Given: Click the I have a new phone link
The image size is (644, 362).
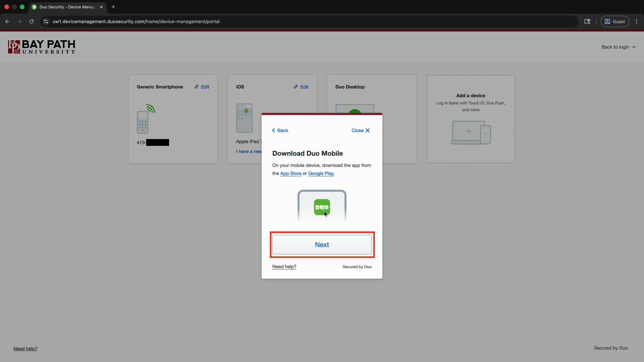Looking at the screenshot, I should (x=249, y=152).
